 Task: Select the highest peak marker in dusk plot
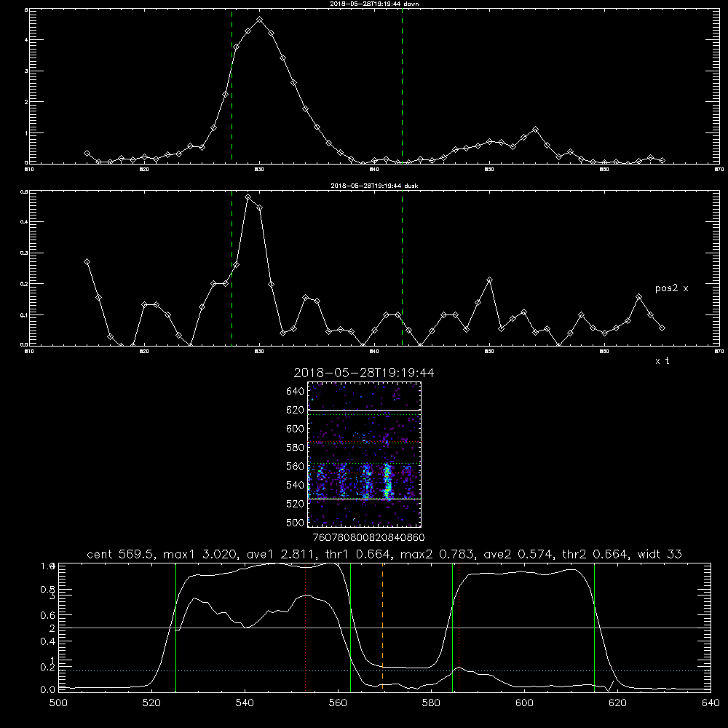pyautogui.click(x=248, y=197)
